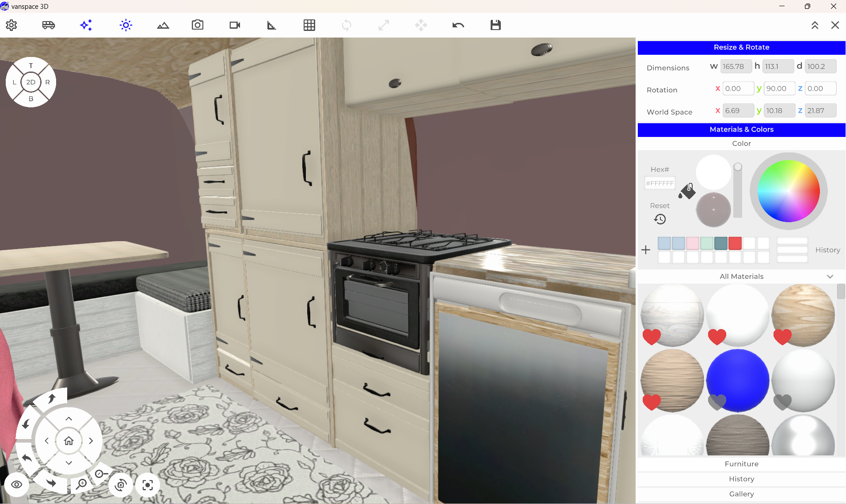This screenshot has height=504, width=846.
Task: Favorite the blue material heart
Action: pos(717,402)
